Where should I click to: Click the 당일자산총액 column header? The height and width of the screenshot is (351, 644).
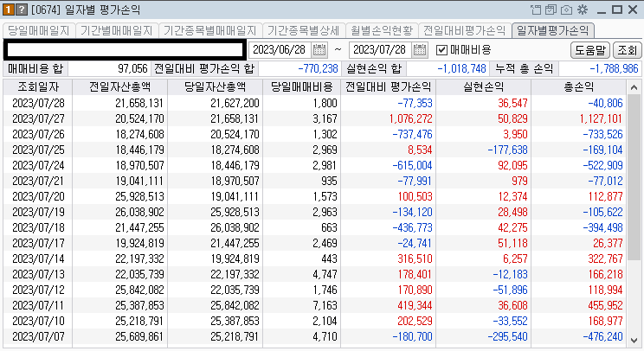pyautogui.click(x=216, y=87)
